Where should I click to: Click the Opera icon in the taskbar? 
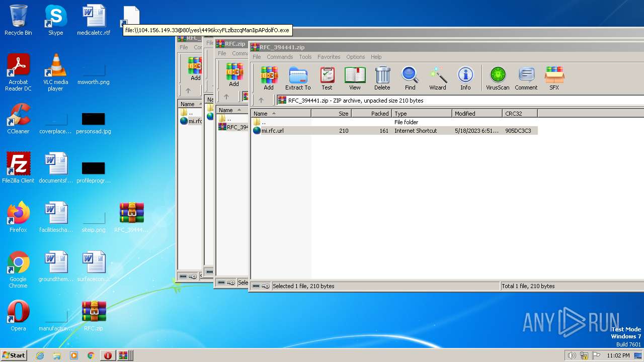pyautogui.click(x=108, y=355)
